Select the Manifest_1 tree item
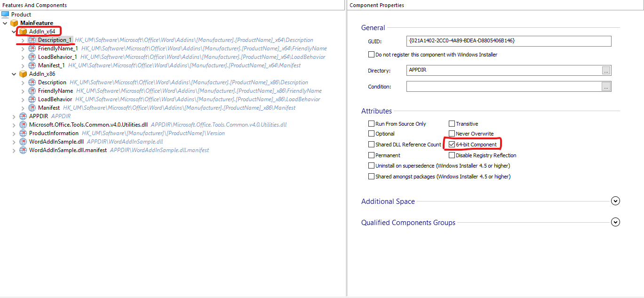Image resolution: width=644 pixels, height=298 pixels. click(51, 65)
